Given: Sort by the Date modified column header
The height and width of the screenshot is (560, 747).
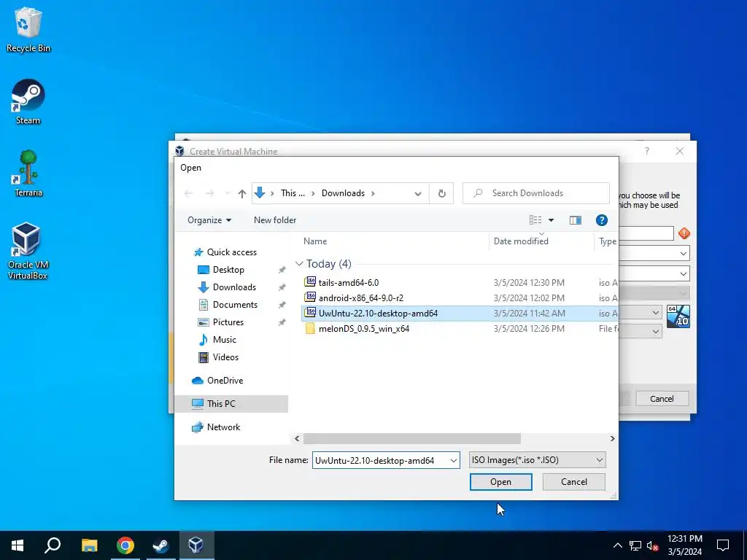Looking at the screenshot, I should (541, 241).
